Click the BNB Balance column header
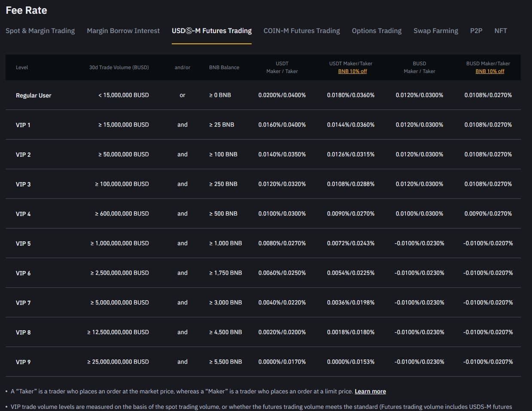The image size is (532, 411). (224, 67)
